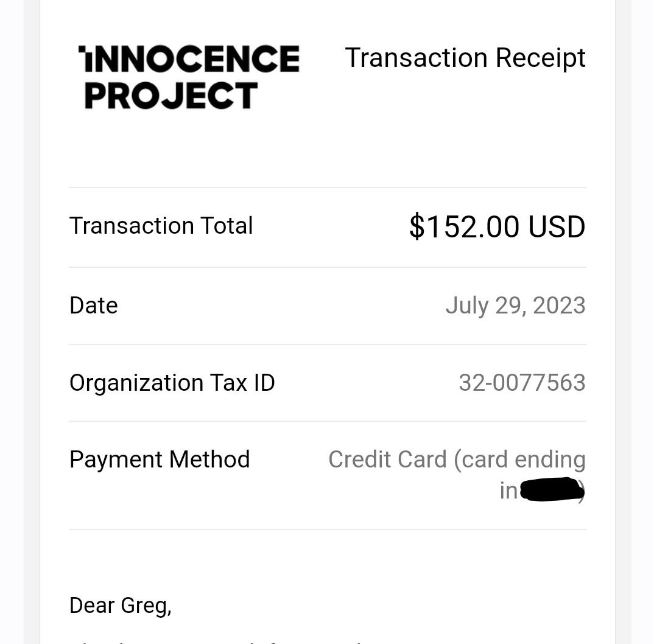654x644 pixels.
Task: Click the blacked-out card number redaction
Action: pyautogui.click(x=552, y=489)
